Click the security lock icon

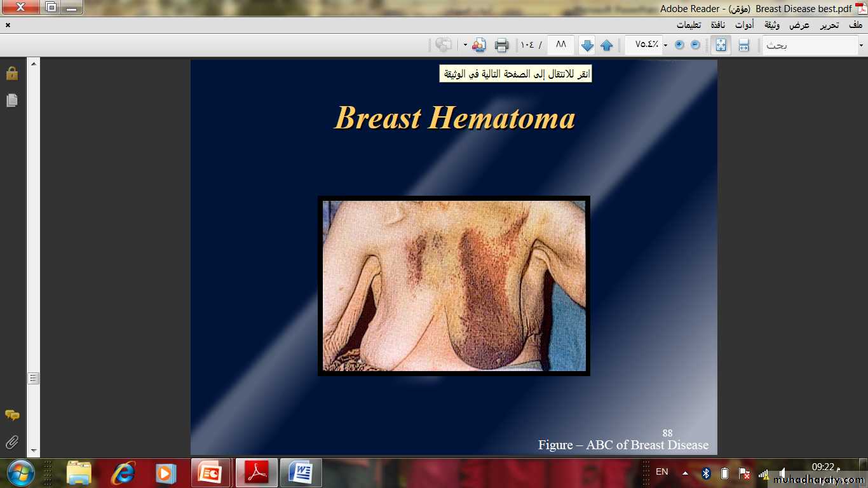[x=12, y=73]
